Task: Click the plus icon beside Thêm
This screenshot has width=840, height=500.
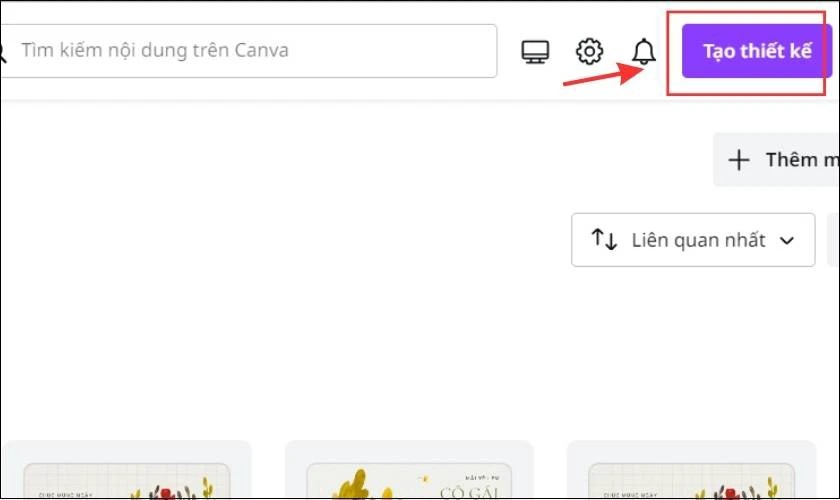Action: tap(739, 160)
